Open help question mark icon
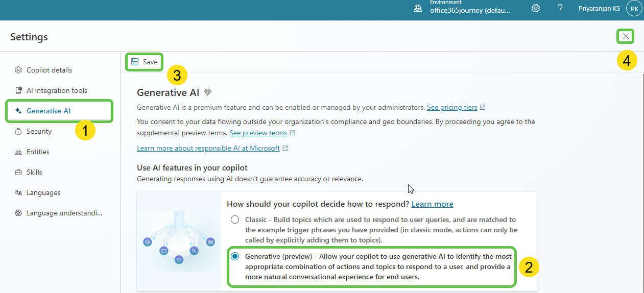This screenshot has height=293, width=644. pos(560,8)
